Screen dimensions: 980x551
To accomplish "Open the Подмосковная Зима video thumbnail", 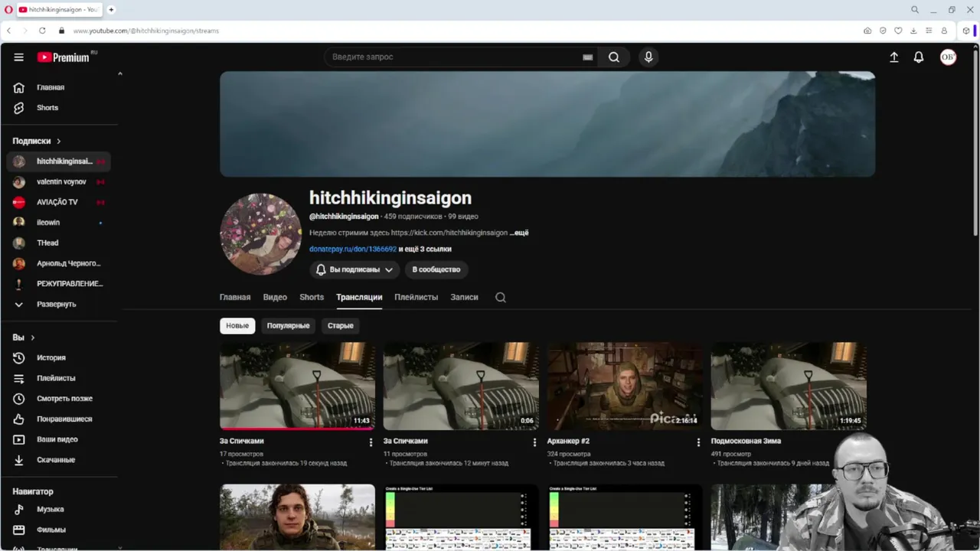I will tap(789, 386).
